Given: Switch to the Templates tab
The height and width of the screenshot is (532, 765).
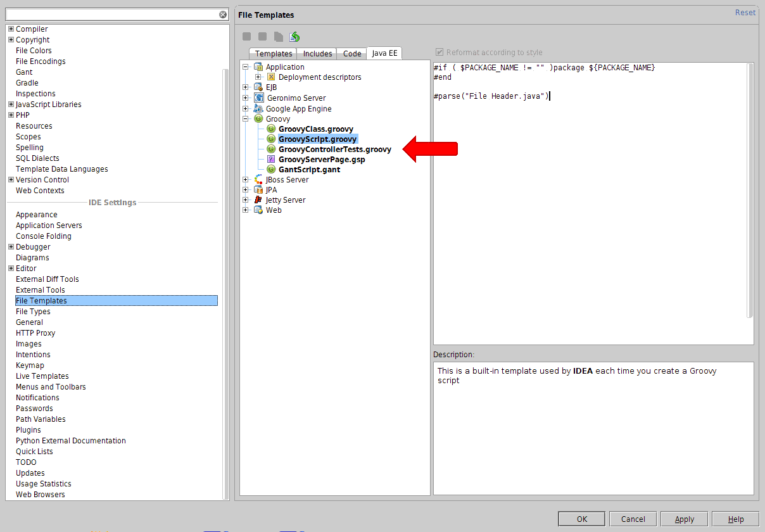Looking at the screenshot, I should point(274,54).
